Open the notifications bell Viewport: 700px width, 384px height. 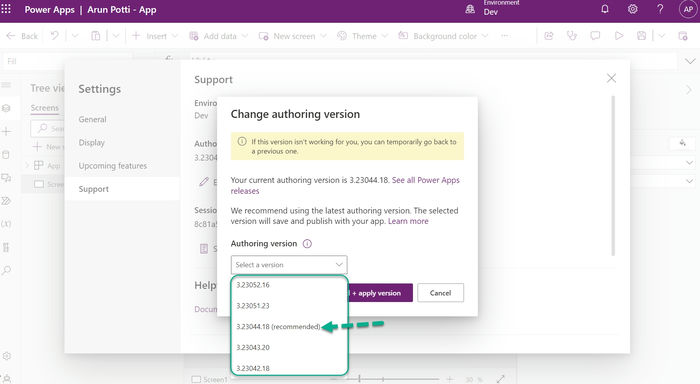pos(605,9)
